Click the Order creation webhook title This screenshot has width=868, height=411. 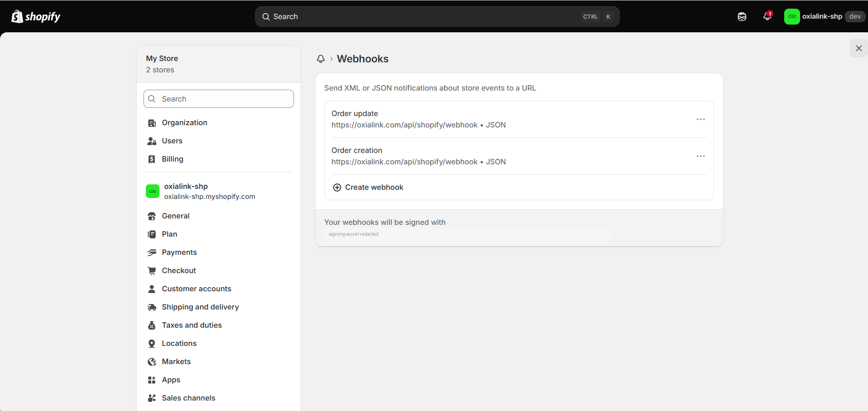[x=357, y=150]
